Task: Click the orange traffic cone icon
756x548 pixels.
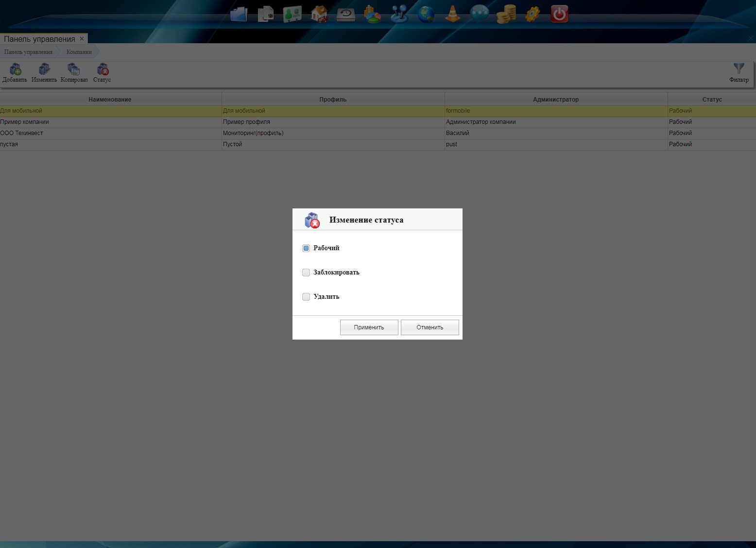Action: tap(453, 14)
